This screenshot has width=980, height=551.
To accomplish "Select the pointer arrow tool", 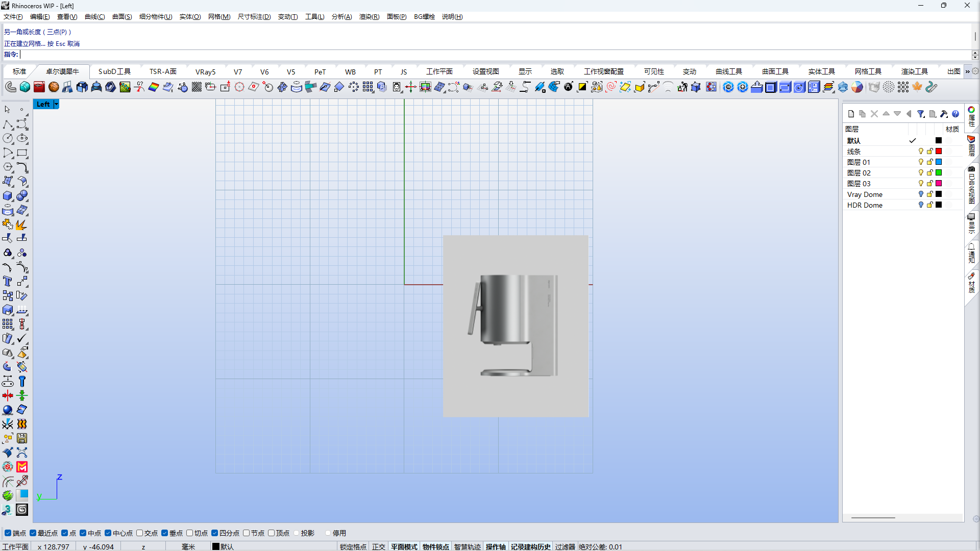I will [x=8, y=110].
